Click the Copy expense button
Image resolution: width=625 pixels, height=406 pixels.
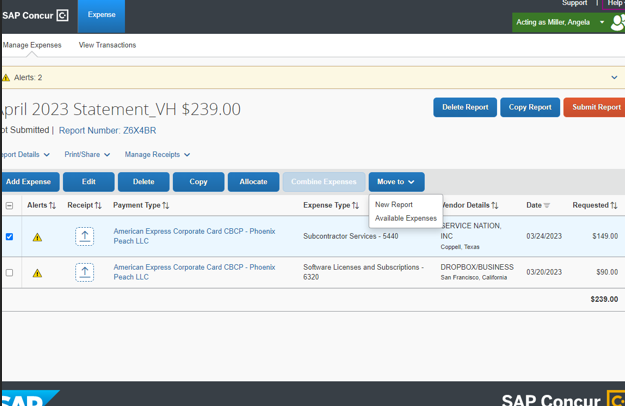pos(199,182)
